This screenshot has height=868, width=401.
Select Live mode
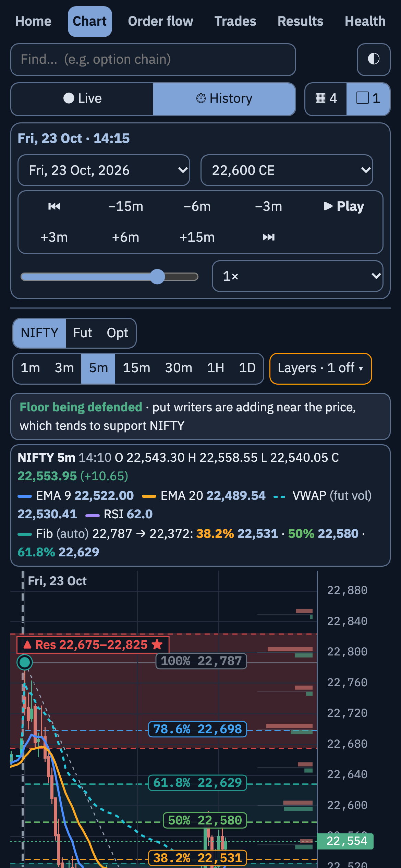point(82,99)
